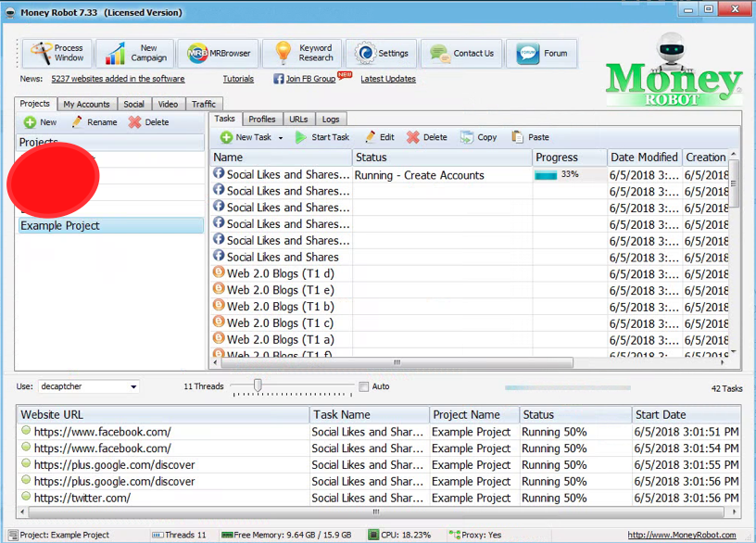The width and height of the screenshot is (756, 543).
Task: Delete the selected project
Action: (149, 122)
